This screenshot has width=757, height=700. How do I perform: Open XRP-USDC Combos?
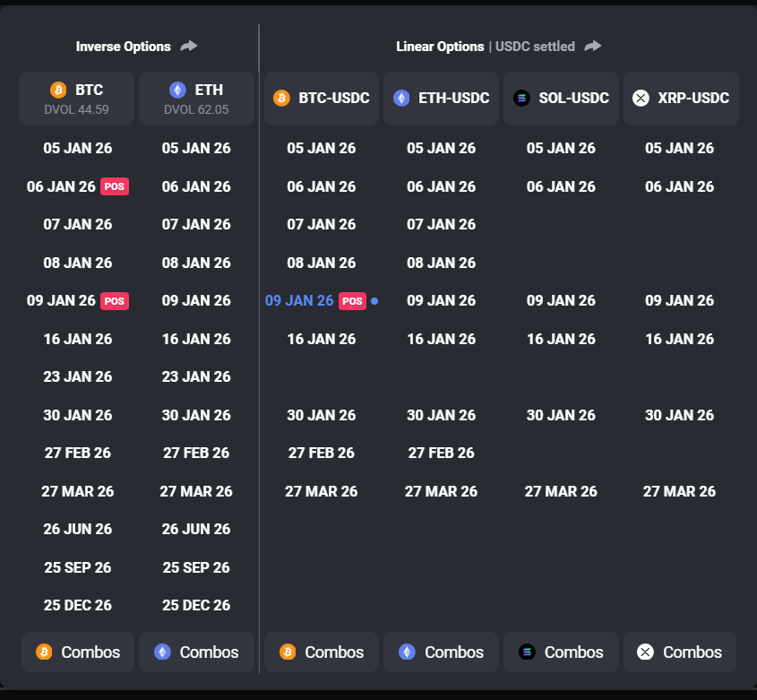(x=680, y=652)
